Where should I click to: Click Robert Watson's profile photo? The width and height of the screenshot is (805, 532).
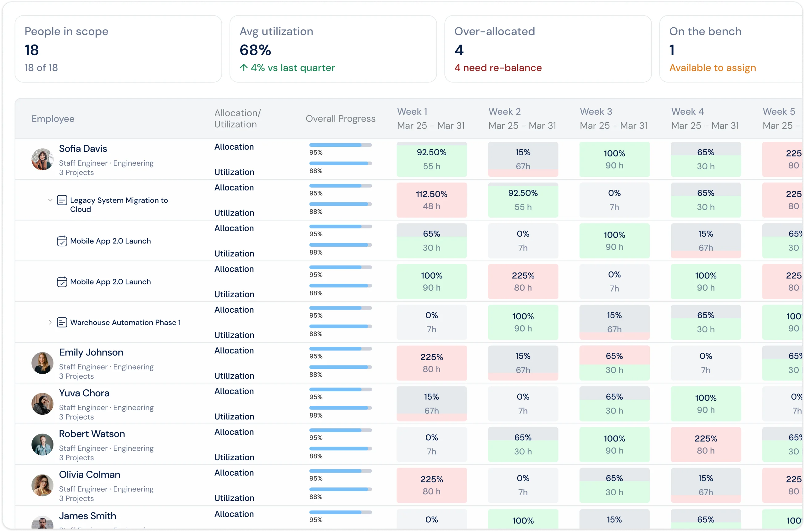[x=42, y=444]
